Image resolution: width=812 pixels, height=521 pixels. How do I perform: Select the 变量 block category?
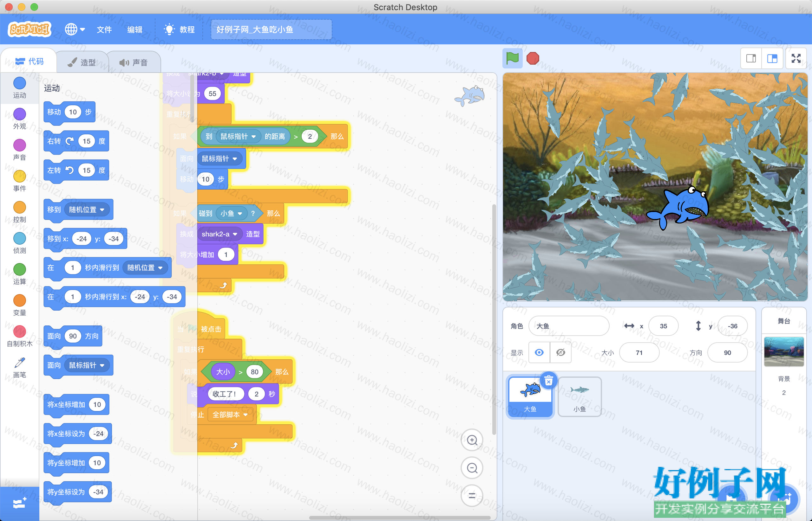[x=19, y=306]
